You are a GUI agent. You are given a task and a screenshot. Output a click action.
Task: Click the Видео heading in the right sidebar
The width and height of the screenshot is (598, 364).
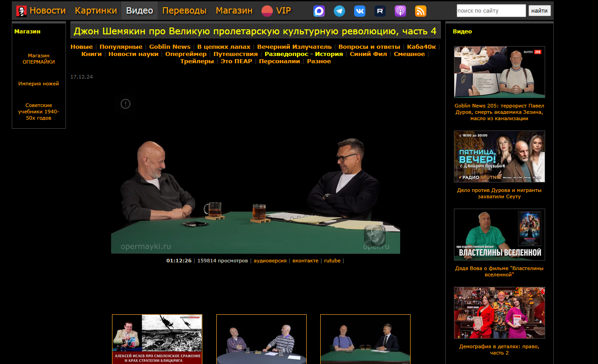[x=463, y=32]
